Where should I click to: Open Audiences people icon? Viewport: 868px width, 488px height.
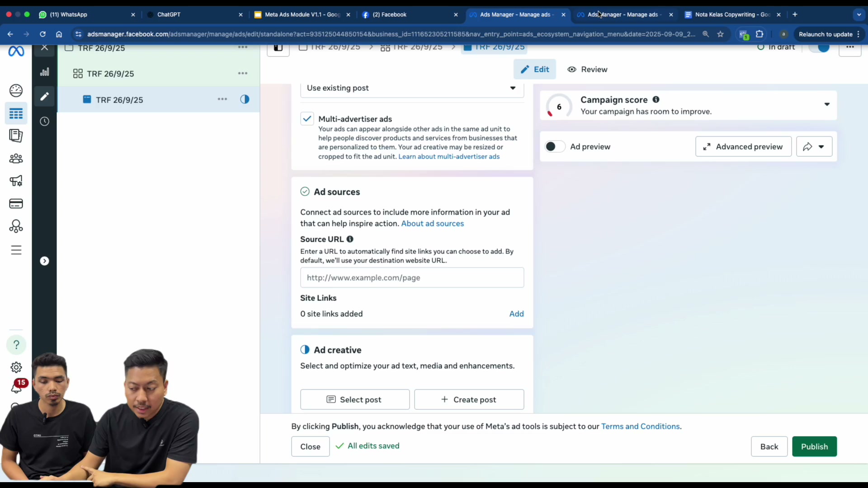16,159
